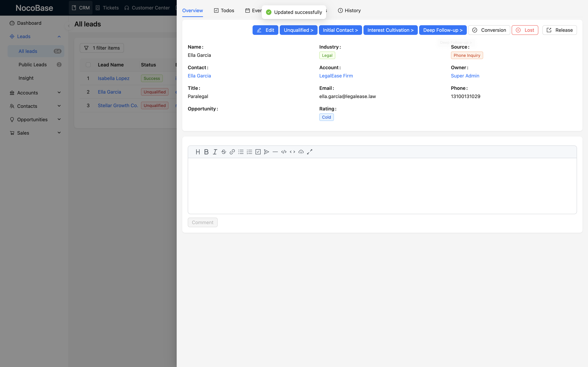Screen dimensions: 588x367
Task: Apply italic formatting in the editor toolbar
Action: pos(215,152)
